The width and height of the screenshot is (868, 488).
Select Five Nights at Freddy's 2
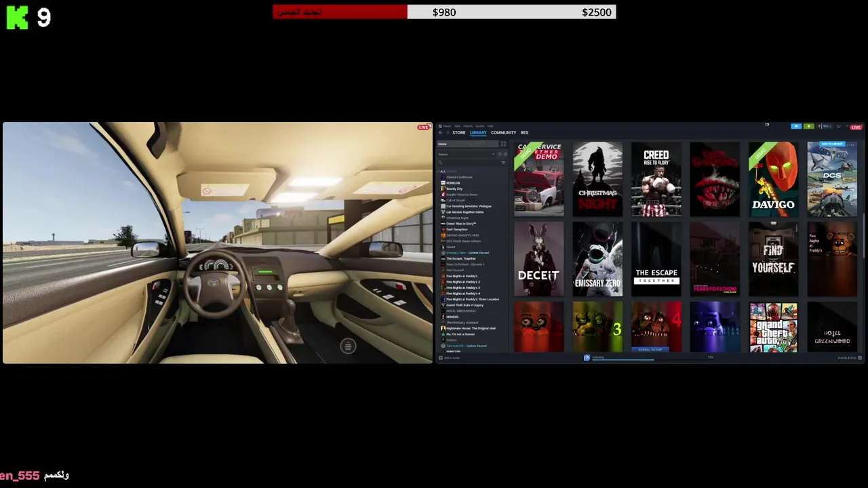coord(462,282)
